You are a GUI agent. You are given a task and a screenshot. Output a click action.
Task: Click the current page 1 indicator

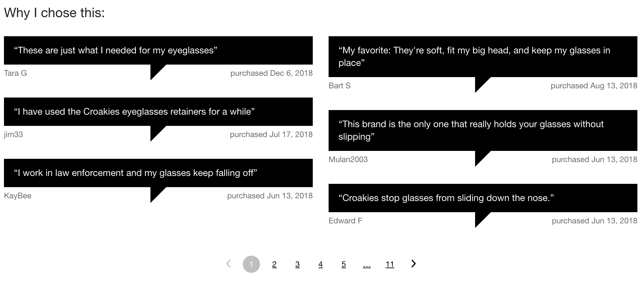252,264
